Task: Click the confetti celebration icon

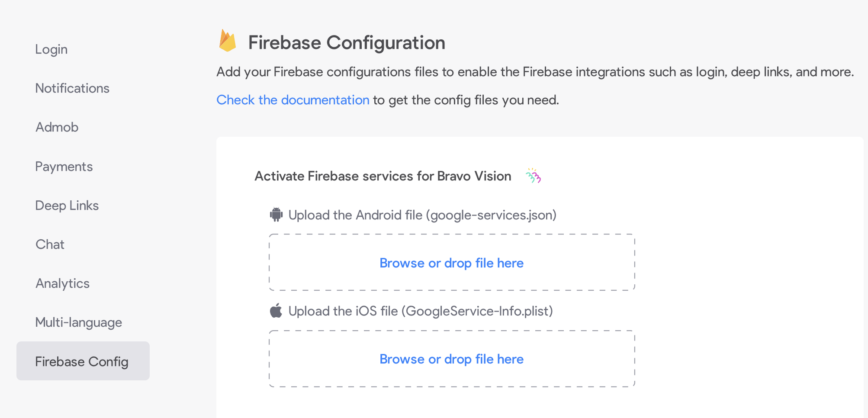Action: (533, 176)
